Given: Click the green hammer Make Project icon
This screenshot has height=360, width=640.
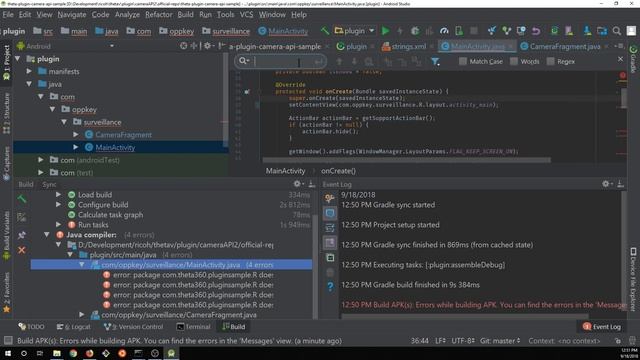Looking at the screenshot, I should pos(324,31).
